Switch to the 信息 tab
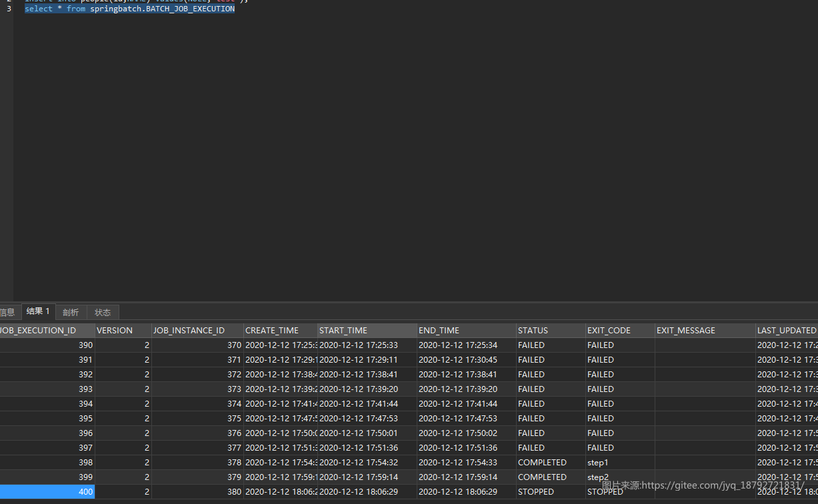The width and height of the screenshot is (818, 504). click(7, 312)
